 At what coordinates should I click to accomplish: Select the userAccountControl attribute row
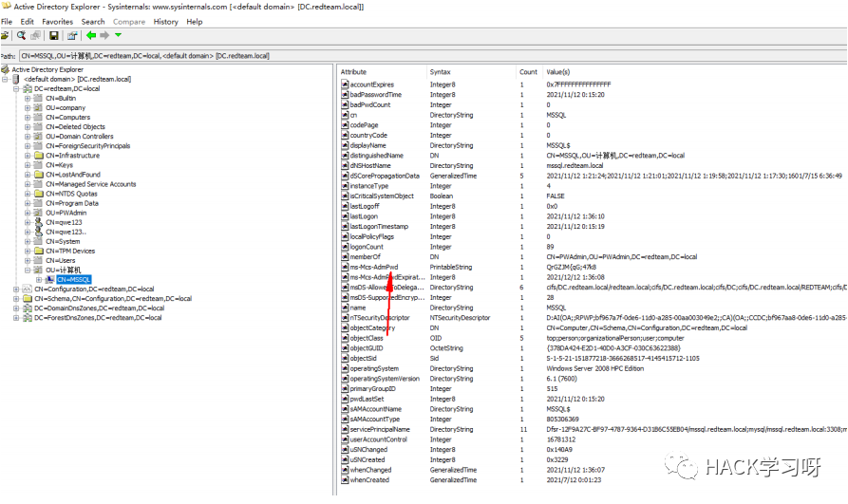click(593, 439)
